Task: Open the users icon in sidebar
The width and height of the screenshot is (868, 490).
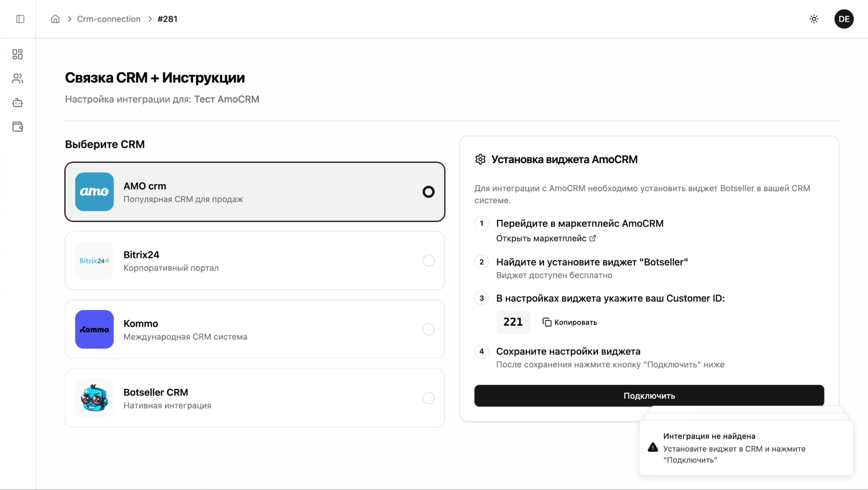Action: tap(17, 78)
